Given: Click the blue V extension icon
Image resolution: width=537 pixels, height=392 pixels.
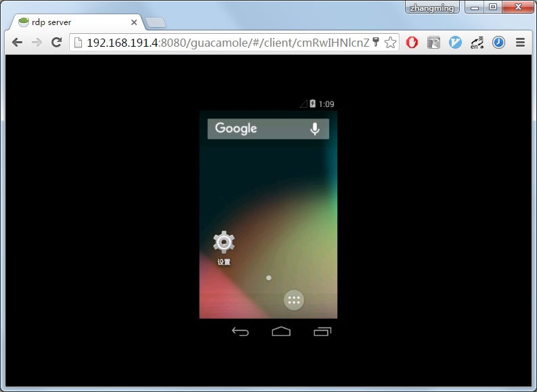Looking at the screenshot, I should pos(455,42).
